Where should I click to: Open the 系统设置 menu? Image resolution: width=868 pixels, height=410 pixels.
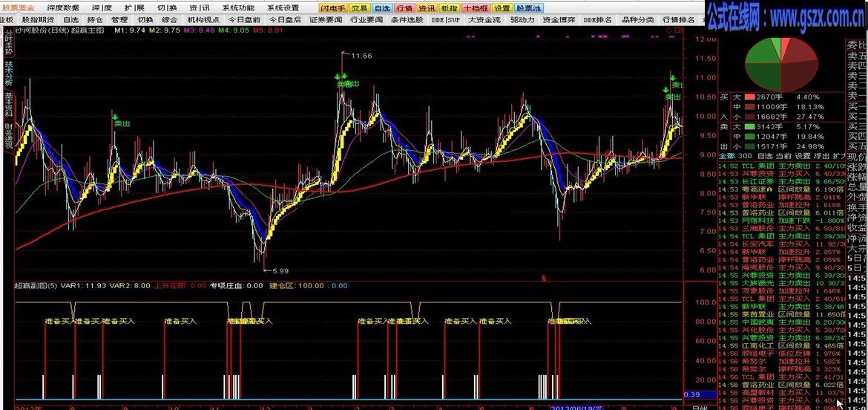[283, 7]
